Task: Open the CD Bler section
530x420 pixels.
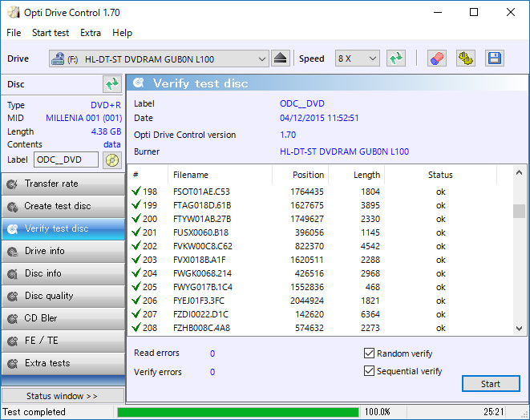Action: click(x=63, y=318)
